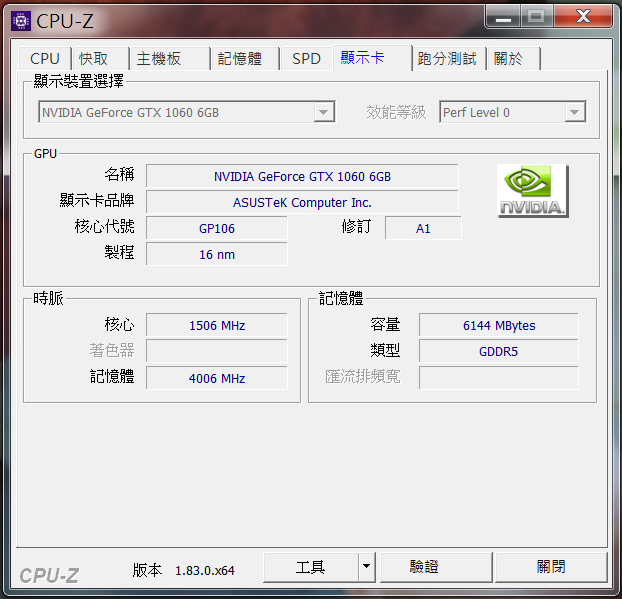Open the 快取 tab
The width and height of the screenshot is (622, 599).
100,59
